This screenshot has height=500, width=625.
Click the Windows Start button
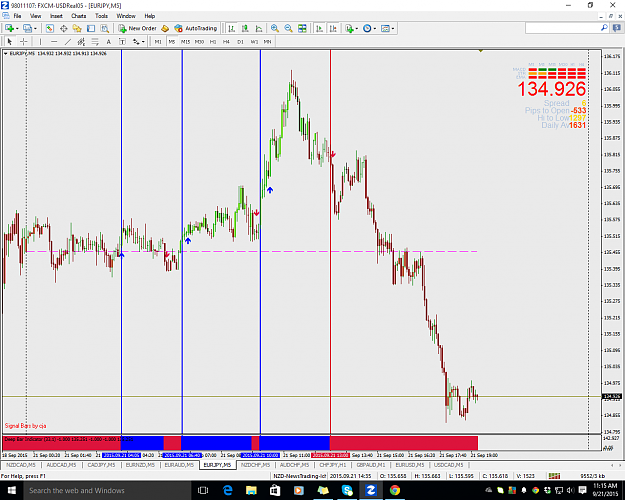(11, 490)
